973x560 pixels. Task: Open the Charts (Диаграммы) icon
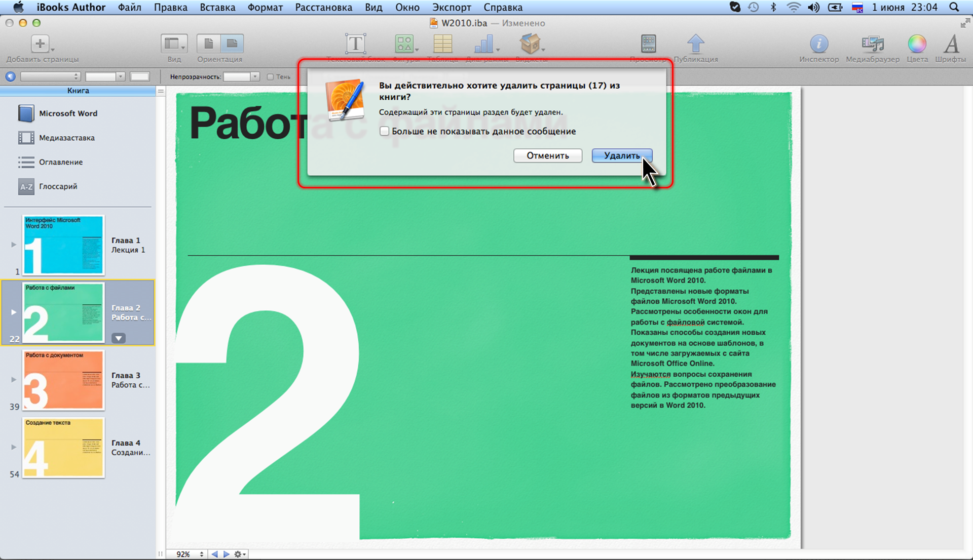click(x=484, y=44)
